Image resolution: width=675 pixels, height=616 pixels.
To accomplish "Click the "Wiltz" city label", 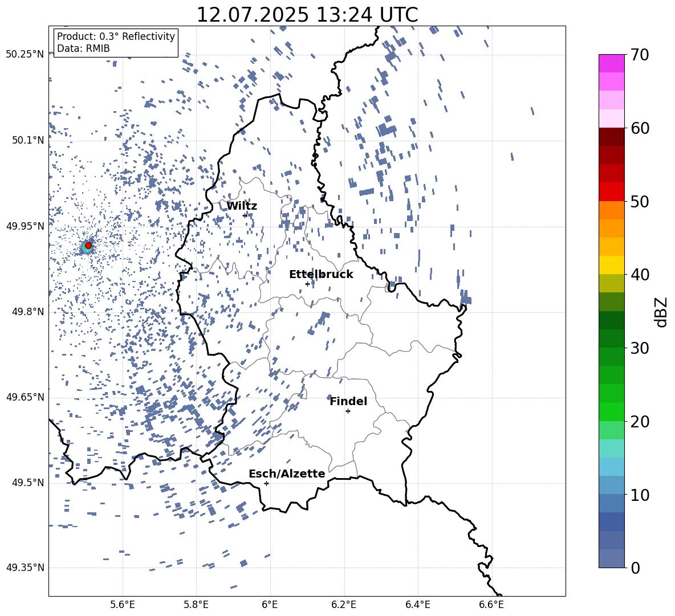I will [242, 206].
